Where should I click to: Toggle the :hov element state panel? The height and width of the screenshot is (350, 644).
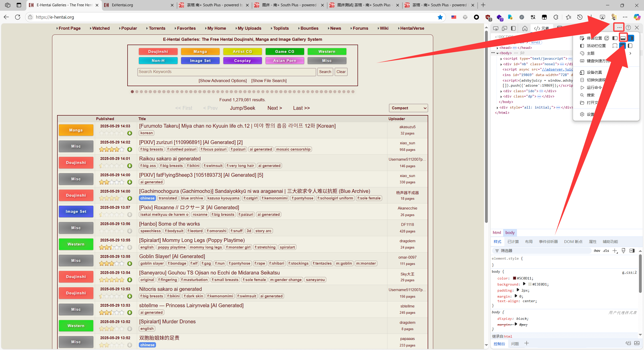(597, 251)
